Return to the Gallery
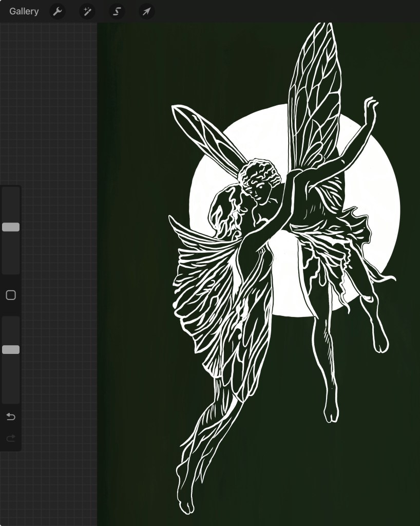420x526 pixels. coord(24,11)
